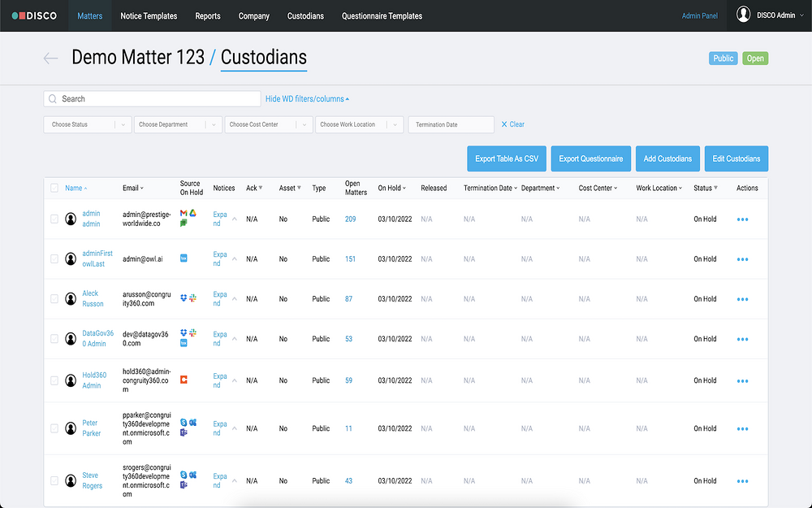Check the DataGov360 Admin row checkbox
Viewport: 812px width, 508px height.
(x=54, y=338)
